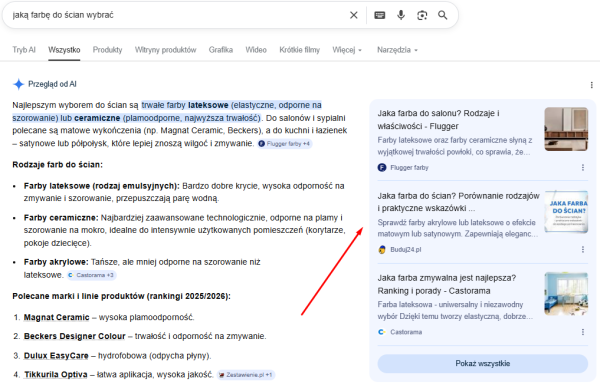This screenshot has height=385, width=600.
Task: Open image search via the camera lens icon
Action: 422,15
